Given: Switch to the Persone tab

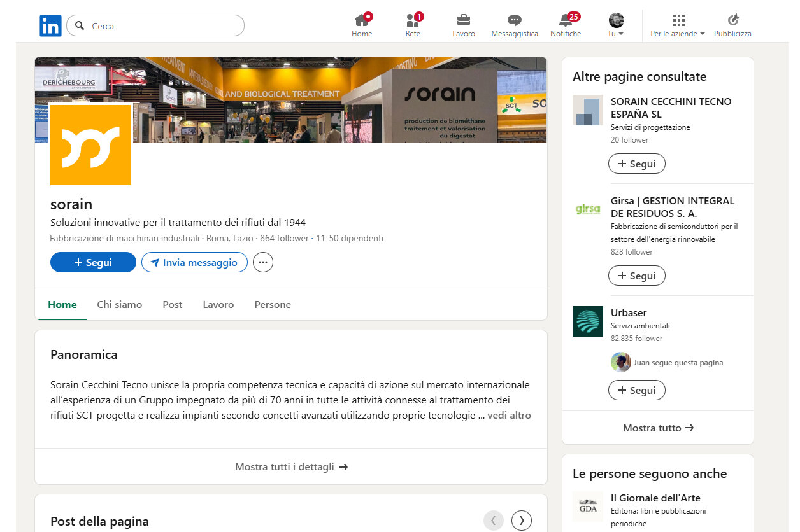Looking at the screenshot, I should click(x=273, y=304).
